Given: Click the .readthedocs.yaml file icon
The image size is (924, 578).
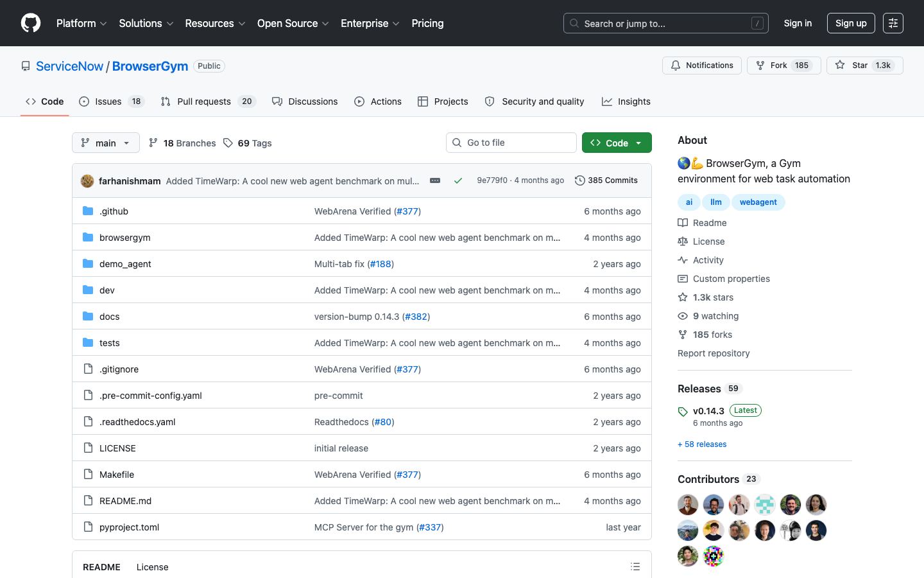Looking at the screenshot, I should (88, 421).
